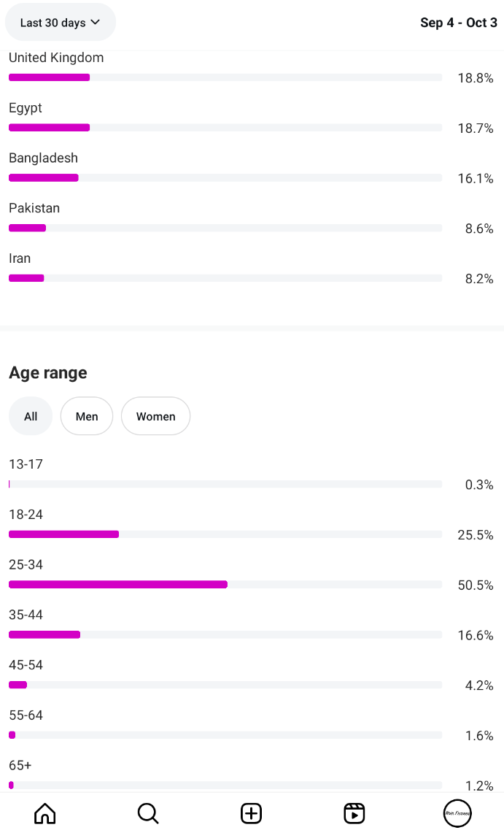Select the Iran country bar

[225, 278]
